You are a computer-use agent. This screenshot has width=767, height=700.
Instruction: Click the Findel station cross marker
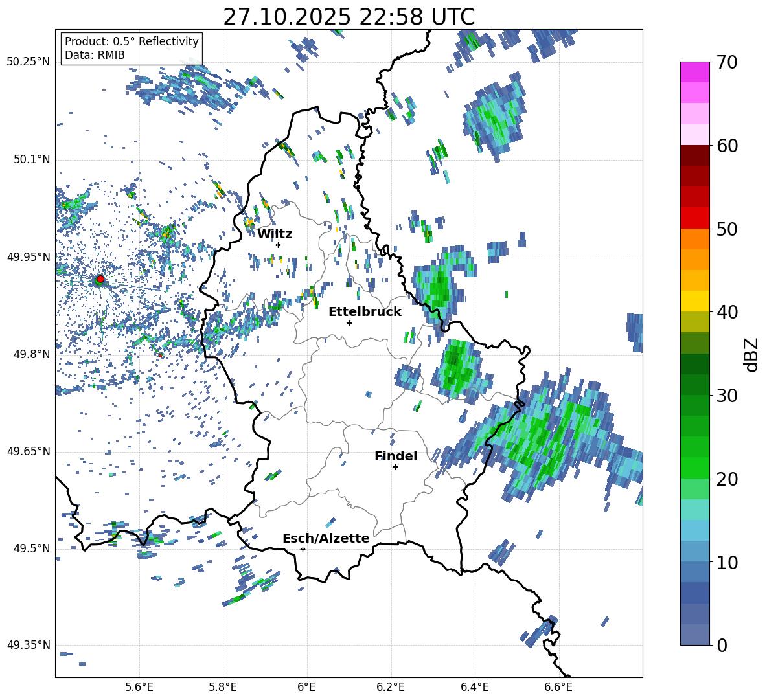click(395, 468)
